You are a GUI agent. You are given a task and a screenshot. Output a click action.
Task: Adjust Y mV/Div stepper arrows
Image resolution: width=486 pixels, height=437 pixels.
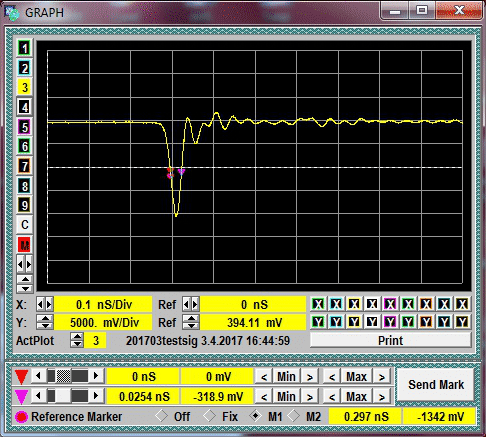(45, 322)
